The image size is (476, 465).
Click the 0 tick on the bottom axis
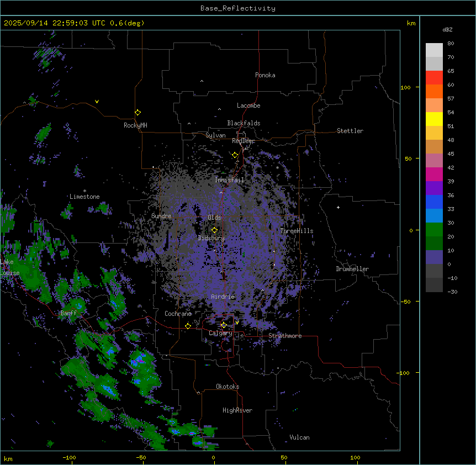(x=213, y=457)
